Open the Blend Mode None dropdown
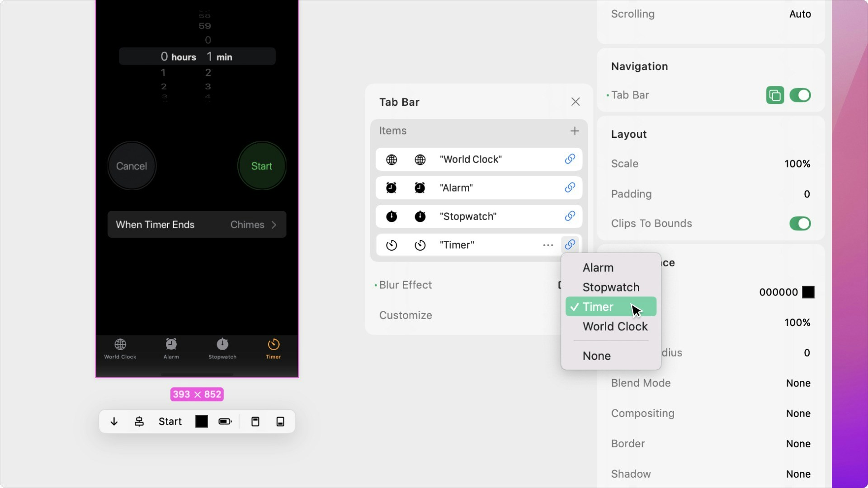This screenshot has width=868, height=488. tap(798, 383)
